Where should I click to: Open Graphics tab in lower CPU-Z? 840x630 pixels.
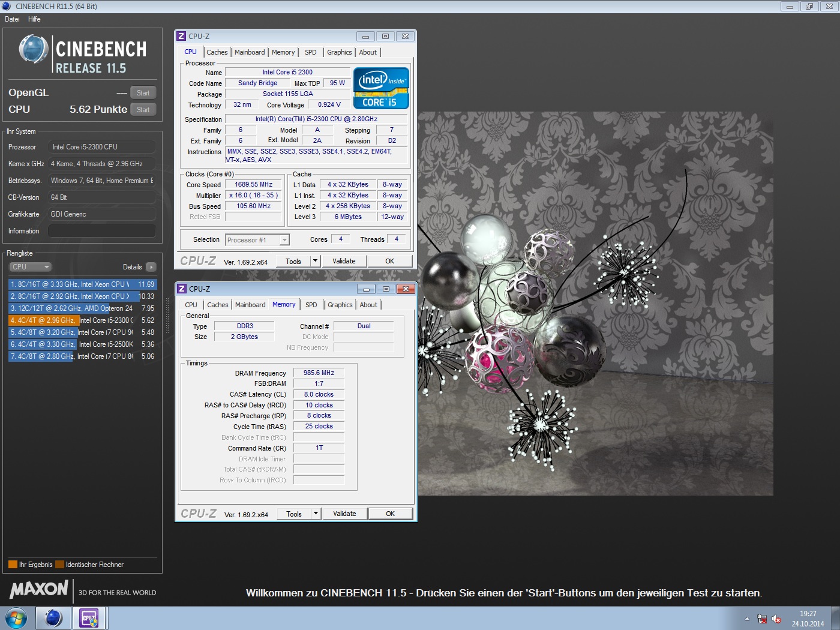(x=340, y=305)
